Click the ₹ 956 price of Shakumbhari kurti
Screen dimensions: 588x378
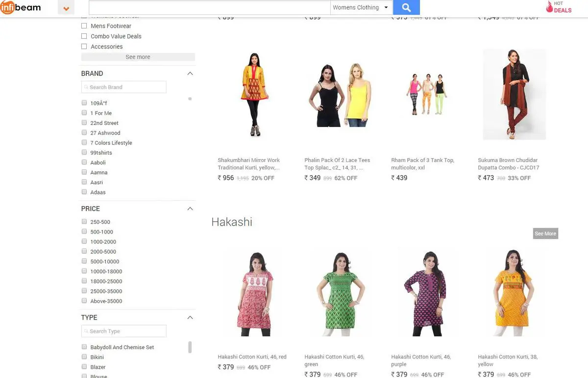click(226, 178)
